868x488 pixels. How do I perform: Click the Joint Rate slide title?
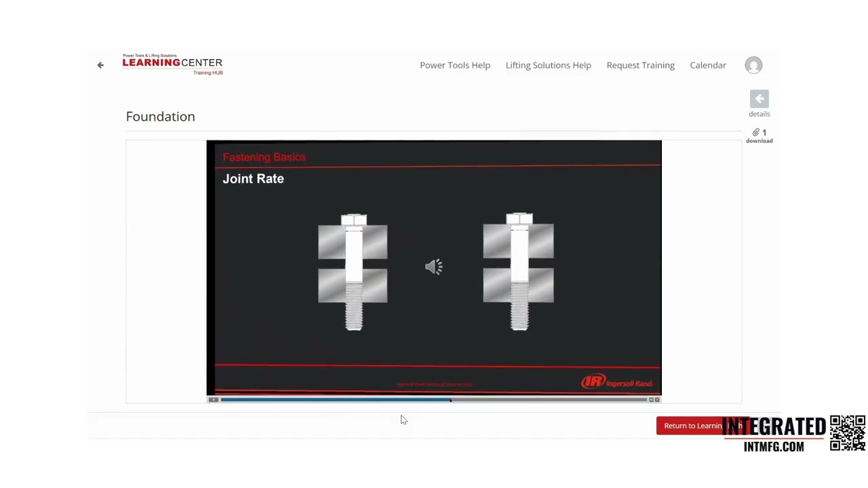(x=253, y=179)
